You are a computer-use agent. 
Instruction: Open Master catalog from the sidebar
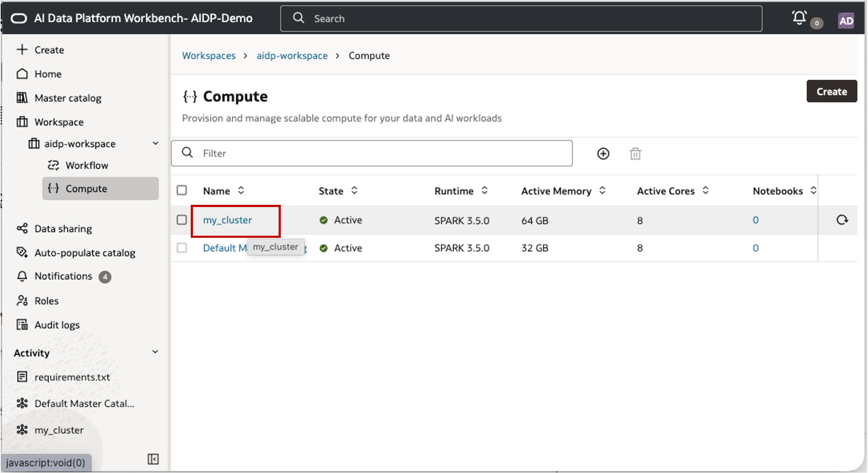[67, 98]
